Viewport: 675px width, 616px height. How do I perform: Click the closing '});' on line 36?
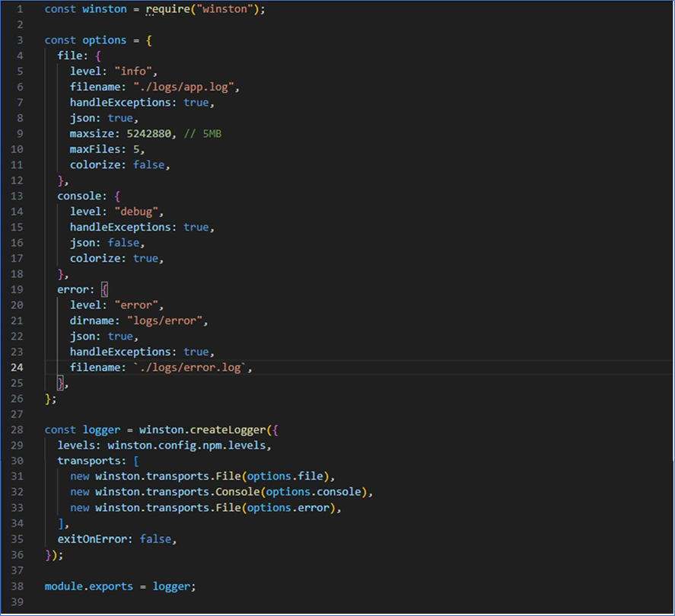coord(54,555)
